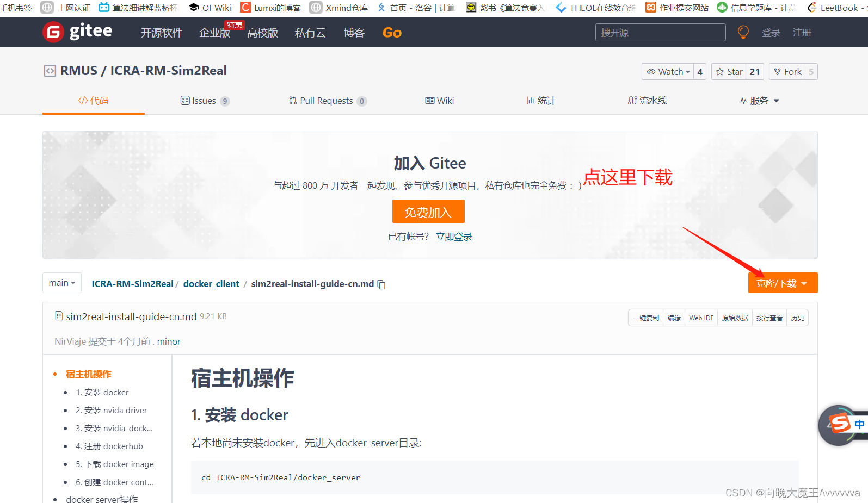Open Lumxi的博客 bookmark
This screenshot has height=503, width=868.
270,8
